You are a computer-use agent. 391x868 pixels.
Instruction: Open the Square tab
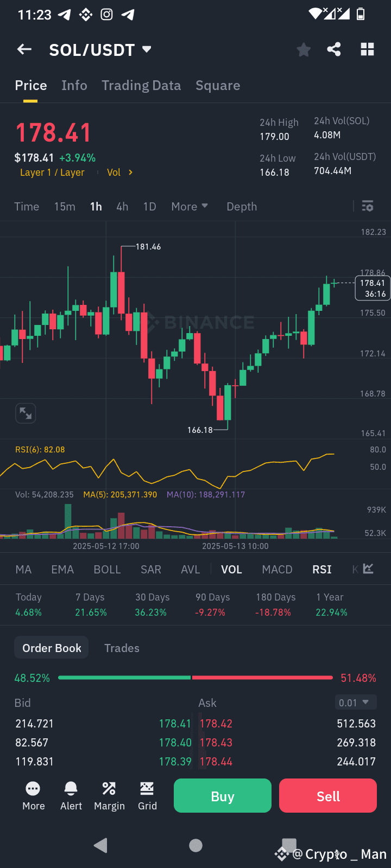coord(218,86)
